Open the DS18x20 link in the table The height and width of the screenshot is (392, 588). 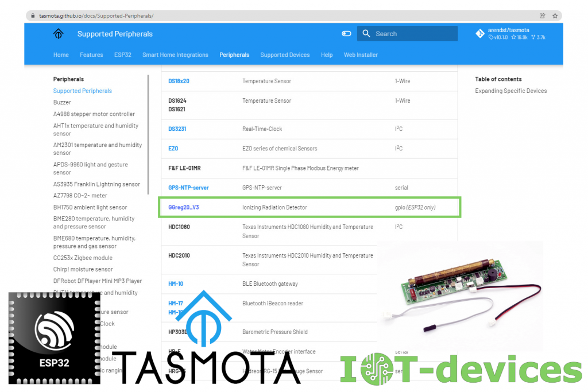coord(179,81)
